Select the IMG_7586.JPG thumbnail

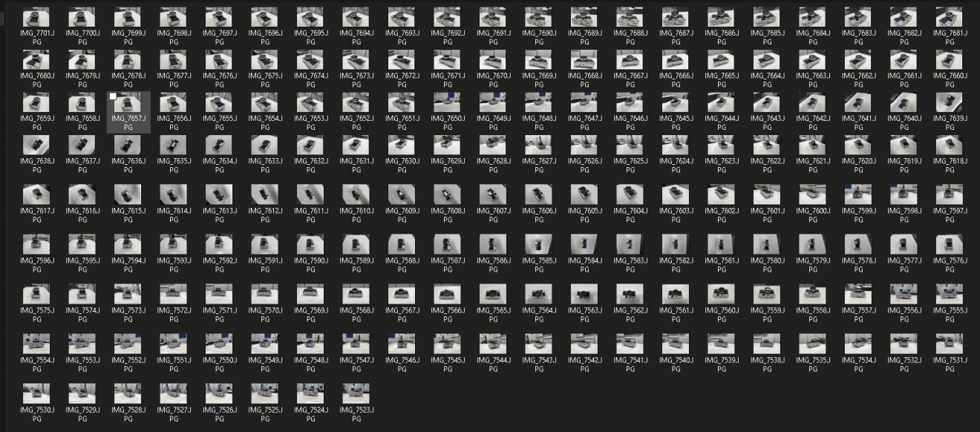(x=493, y=245)
